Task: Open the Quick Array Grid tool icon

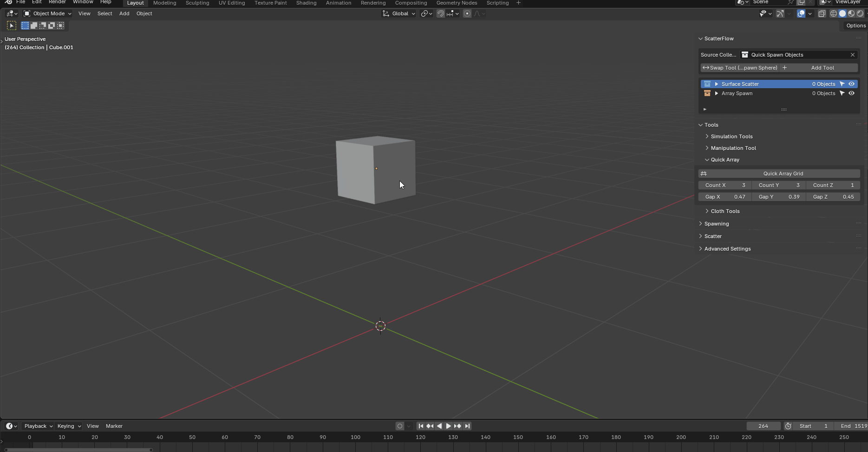Action: (704, 173)
